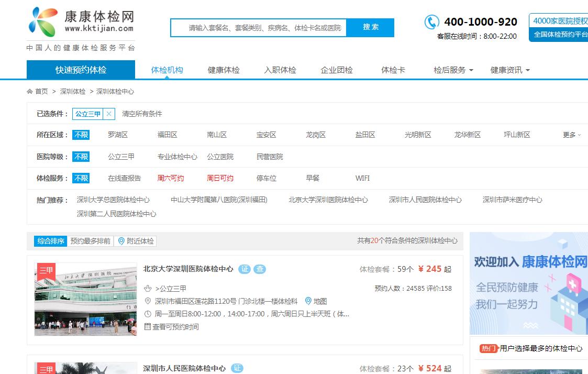Select the 体检机构 navigation tab
Image resolution: width=588 pixels, height=374 pixels.
pos(166,69)
